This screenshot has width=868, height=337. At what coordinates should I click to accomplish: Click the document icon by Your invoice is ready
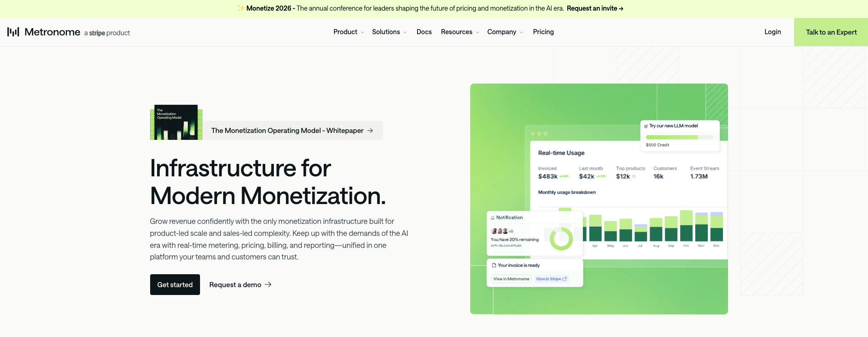coord(494,265)
